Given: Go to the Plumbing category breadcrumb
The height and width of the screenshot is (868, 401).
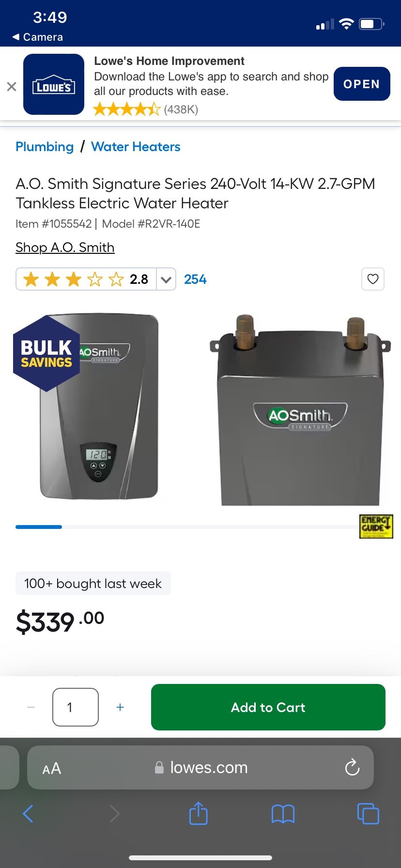Looking at the screenshot, I should [45, 147].
